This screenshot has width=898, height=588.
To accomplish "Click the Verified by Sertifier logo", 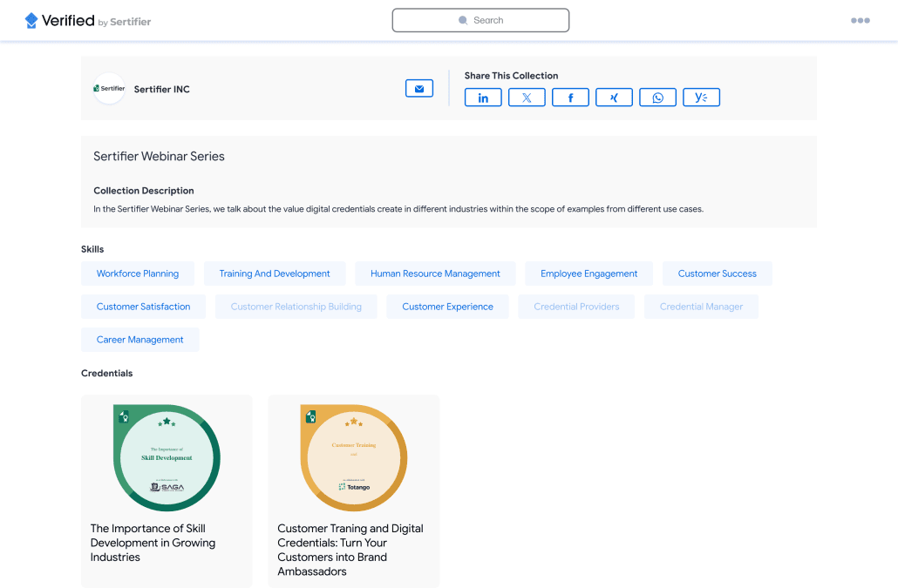I will 88,21.
